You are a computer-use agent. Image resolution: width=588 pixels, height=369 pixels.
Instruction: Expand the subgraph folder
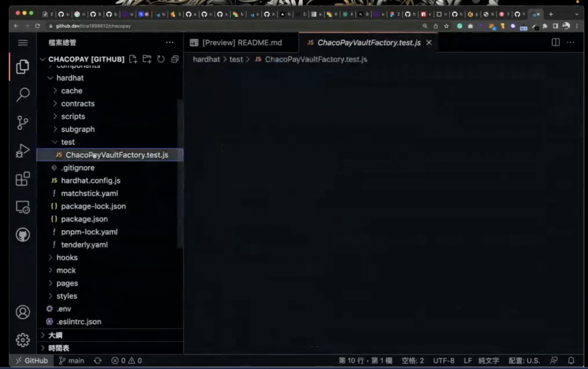coord(78,129)
